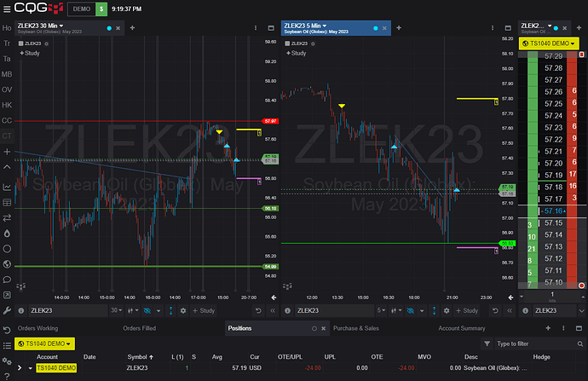
Task: Open the circle icon in sidebar
Action: pyautogui.click(x=7, y=249)
